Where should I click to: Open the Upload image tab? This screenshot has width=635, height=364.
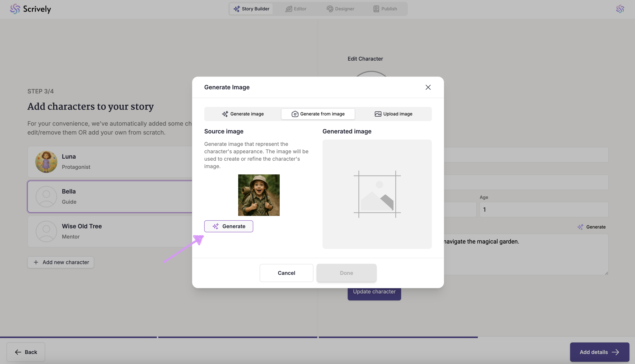click(393, 114)
